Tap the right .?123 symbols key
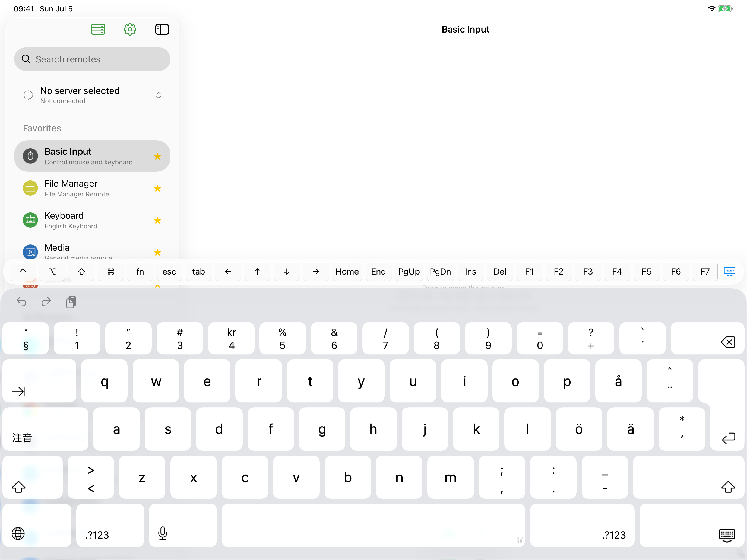Image resolution: width=747 pixels, height=560 pixels. 582,525
